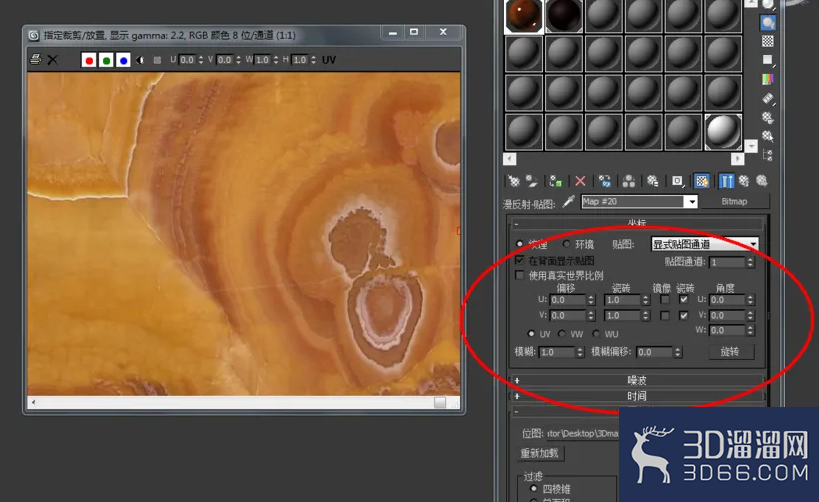Uncheck the U 瓷砖 tile checkbox
This screenshot has width=819, height=502.
pos(684,300)
